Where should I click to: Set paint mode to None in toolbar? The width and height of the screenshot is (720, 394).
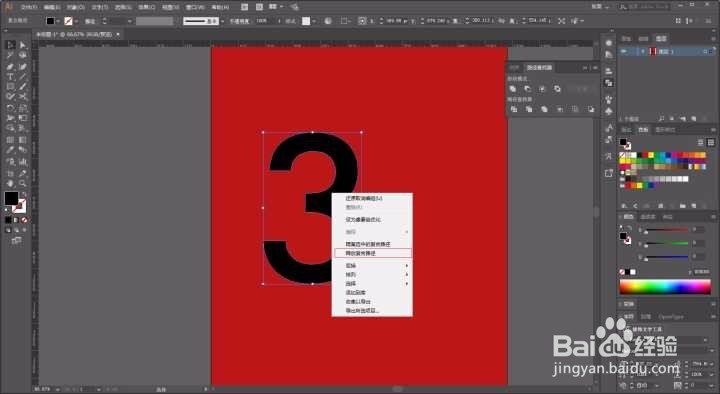click(x=24, y=220)
